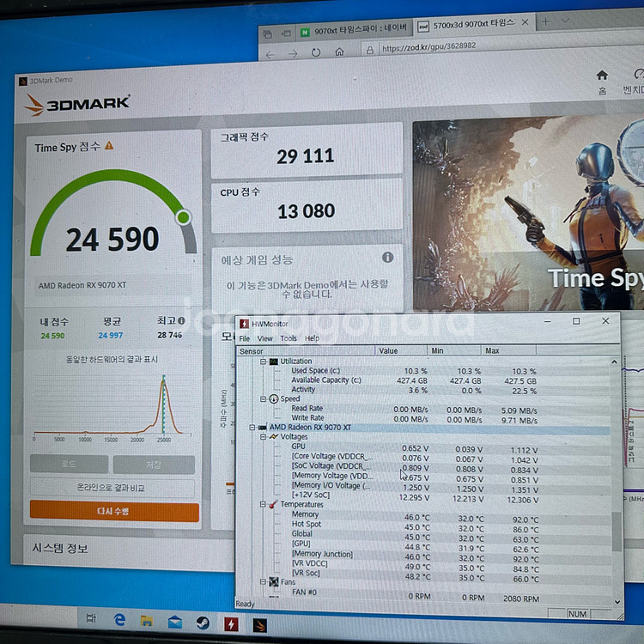The image size is (644, 644).
Task: Open the browser tab list chevron
Action: pyautogui.click(x=566, y=20)
